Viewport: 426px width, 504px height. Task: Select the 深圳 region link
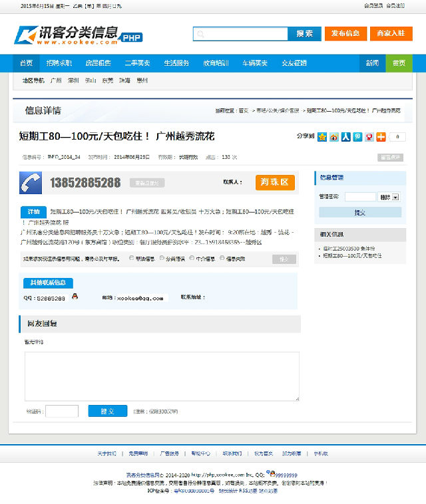(x=73, y=80)
